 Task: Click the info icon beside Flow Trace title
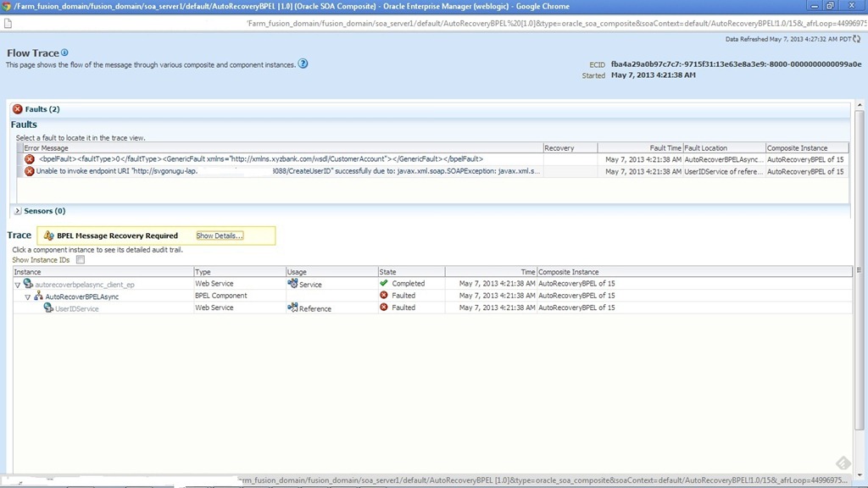point(64,53)
